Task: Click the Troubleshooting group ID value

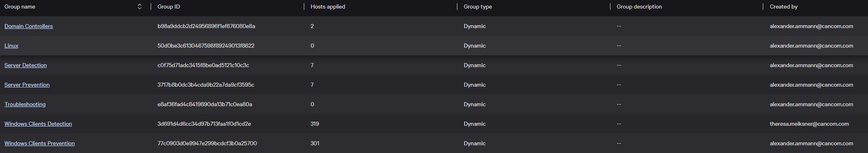Action: [205, 104]
